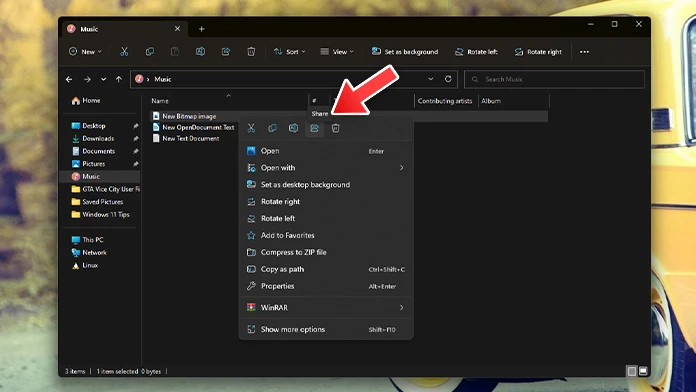This screenshot has width=696, height=392.
Task: Select Music in the navigation pane
Action: click(100, 177)
